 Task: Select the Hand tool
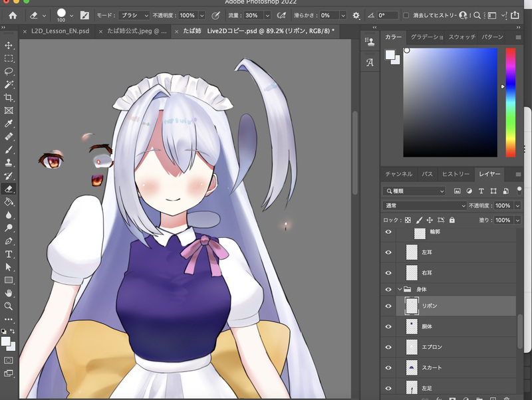(9, 293)
